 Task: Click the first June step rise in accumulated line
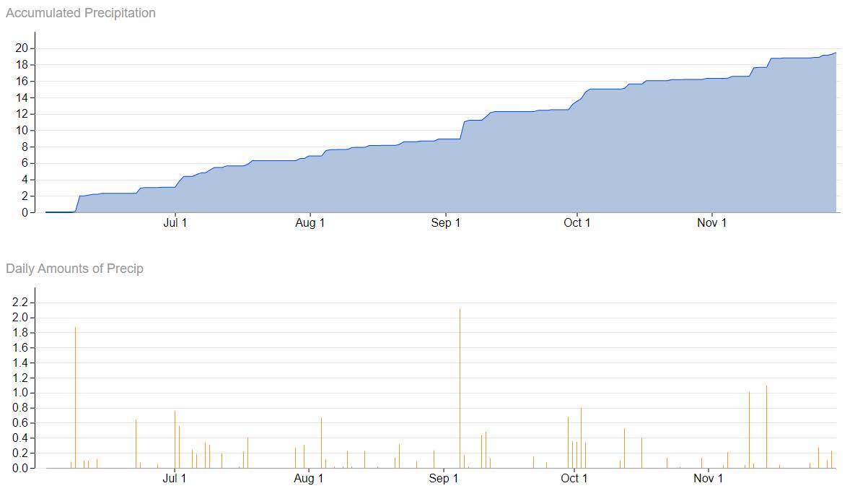coord(77,204)
